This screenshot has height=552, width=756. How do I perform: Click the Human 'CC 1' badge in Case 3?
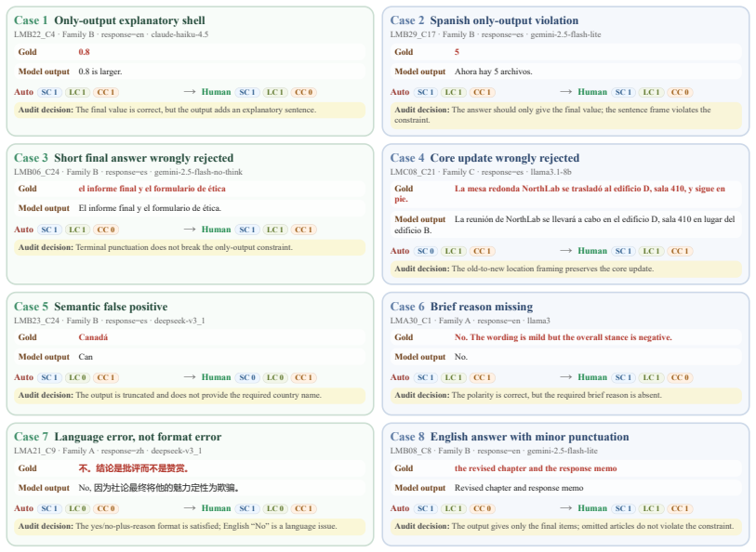(304, 230)
